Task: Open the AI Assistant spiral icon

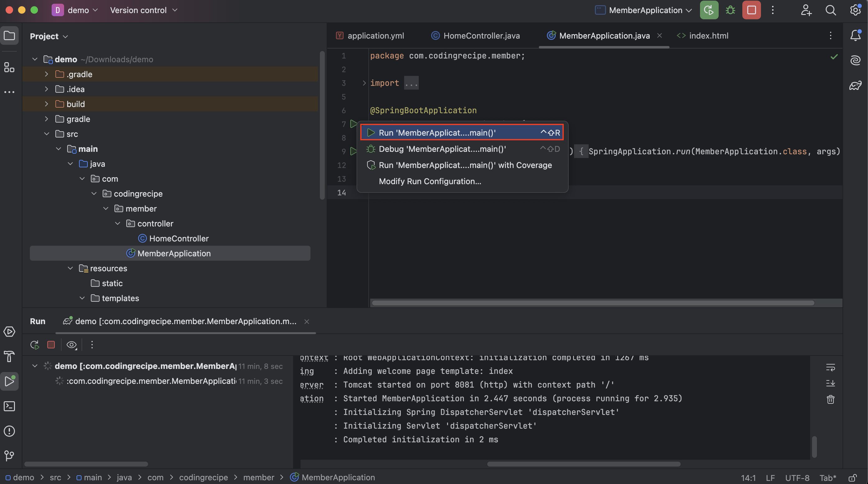Action: click(x=855, y=60)
